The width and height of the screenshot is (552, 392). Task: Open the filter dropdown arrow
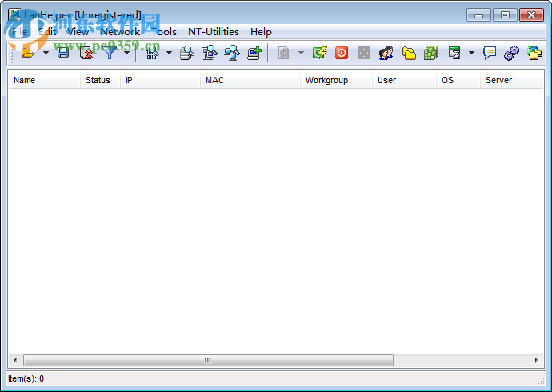click(126, 53)
